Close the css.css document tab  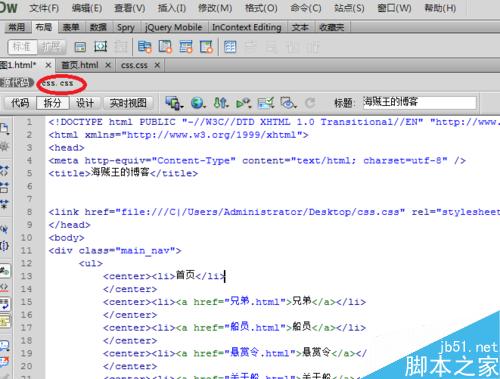coord(157,65)
